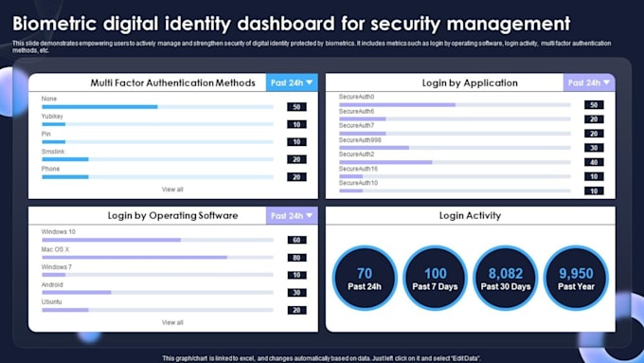Image resolution: width=644 pixels, height=363 pixels.
Task: Click the SecureAuth10 progress bar
Action: pyautogui.click(x=456, y=191)
